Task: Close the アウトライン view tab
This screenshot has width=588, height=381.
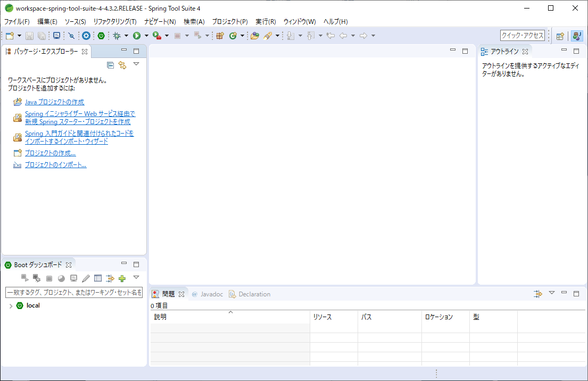Action: [x=525, y=52]
